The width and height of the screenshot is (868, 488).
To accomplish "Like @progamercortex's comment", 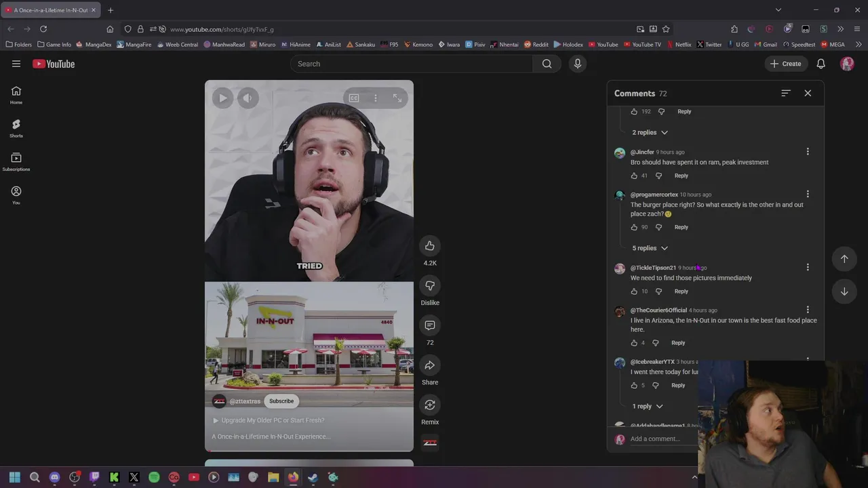I will point(634,227).
